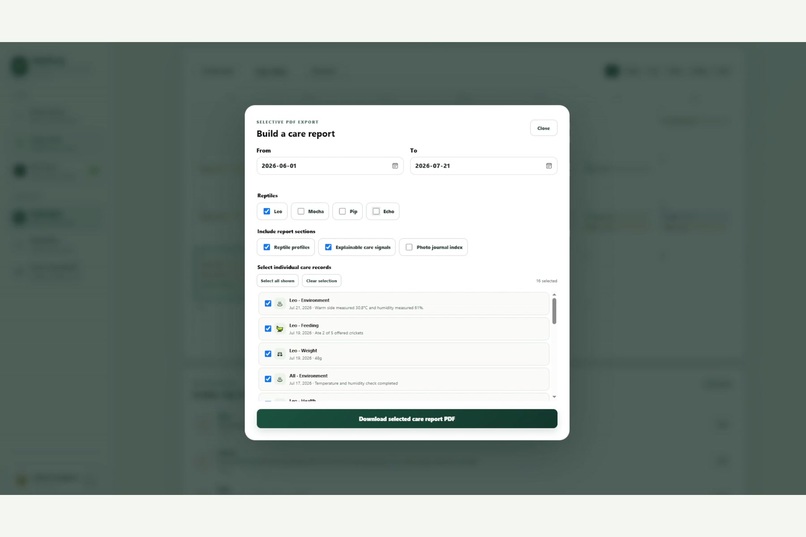Click 'Ate 2 of 5 offered crickets' text
This screenshot has width=806, height=537.
(x=339, y=333)
